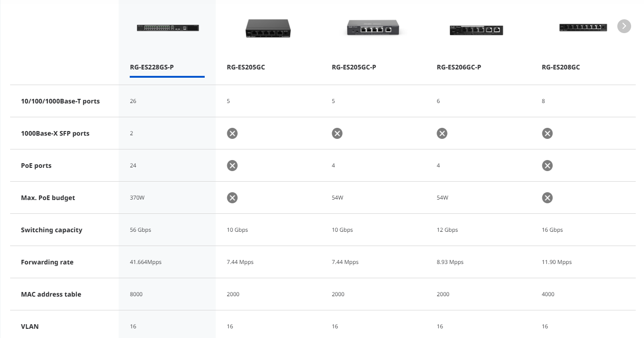Click the PoE ports X icon for RG-ES208GC

[547, 166]
